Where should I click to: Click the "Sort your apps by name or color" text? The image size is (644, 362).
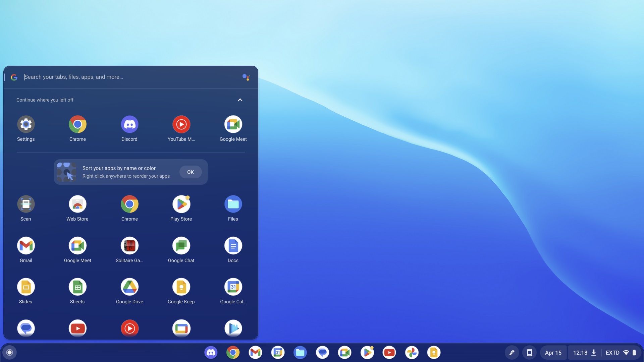(x=119, y=168)
